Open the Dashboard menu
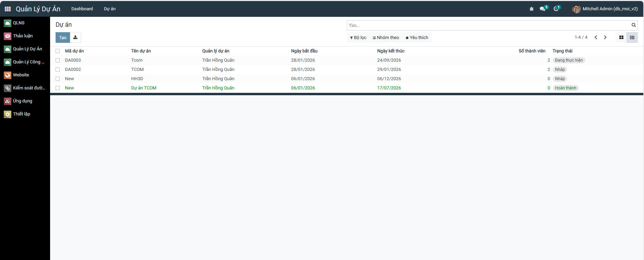Image resolution: width=644 pixels, height=260 pixels. click(x=82, y=9)
